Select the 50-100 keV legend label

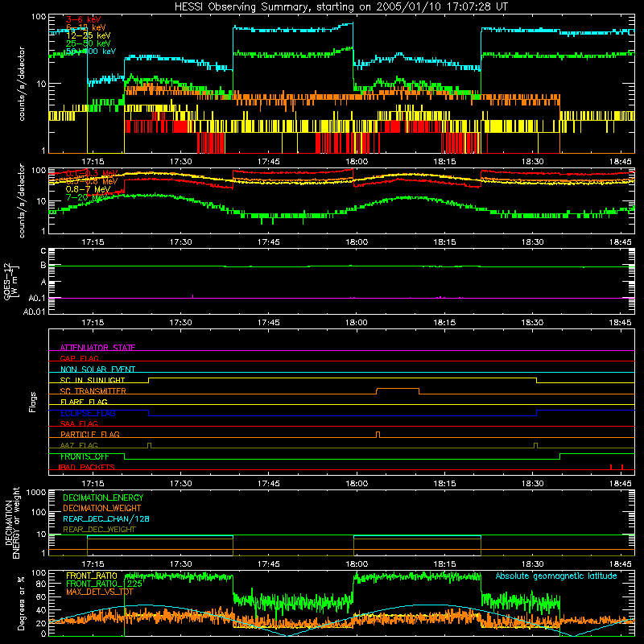90,52
